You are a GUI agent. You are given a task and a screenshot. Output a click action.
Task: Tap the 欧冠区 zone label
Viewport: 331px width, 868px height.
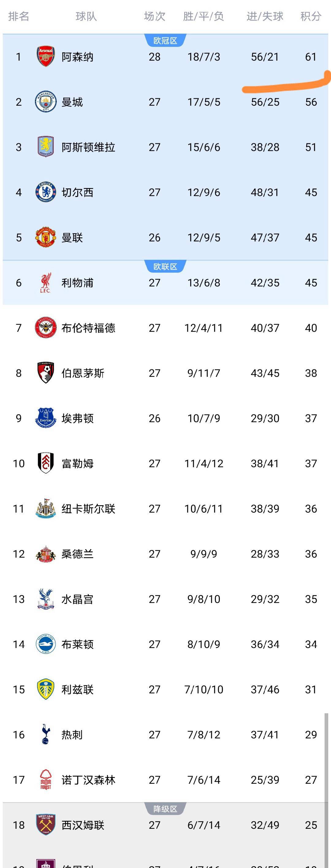click(165, 41)
